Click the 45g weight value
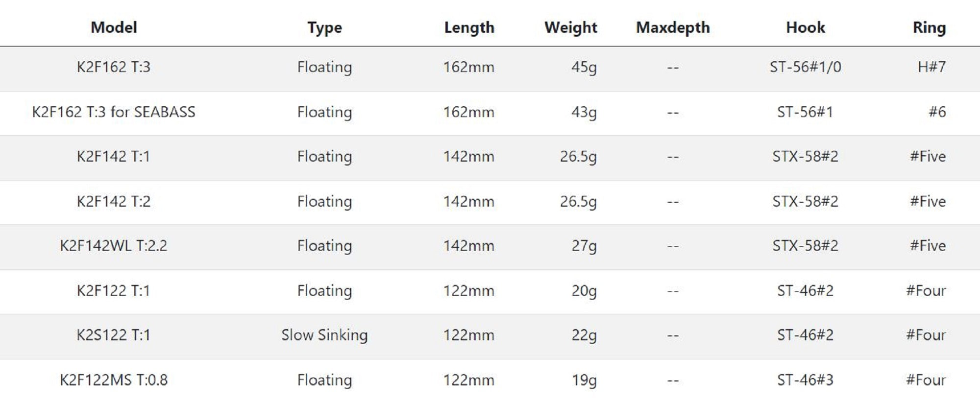The image size is (980, 403). [x=584, y=67]
